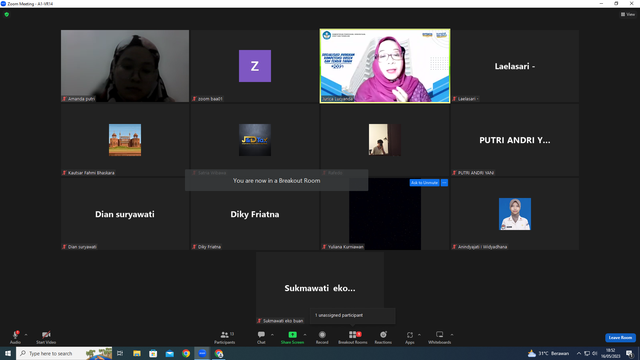Expand the arrow beside Whiteboards

pyautogui.click(x=452, y=335)
